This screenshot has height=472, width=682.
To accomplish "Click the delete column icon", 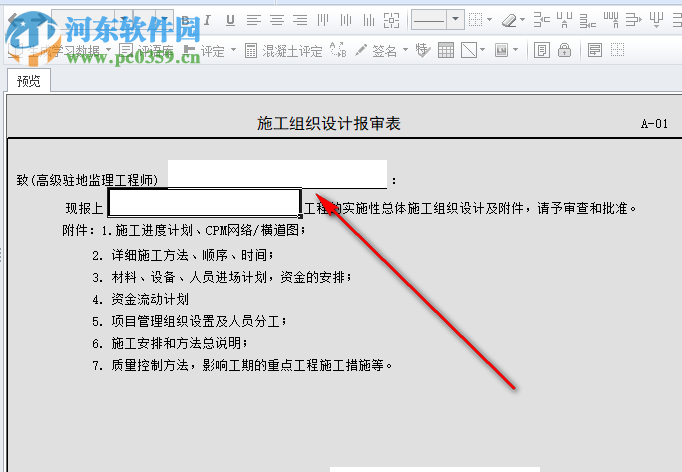I will 611,20.
